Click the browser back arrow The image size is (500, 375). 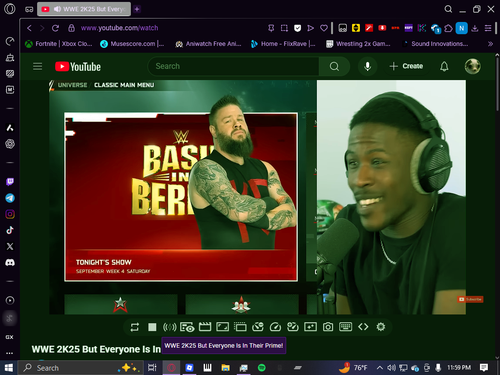click(x=29, y=28)
